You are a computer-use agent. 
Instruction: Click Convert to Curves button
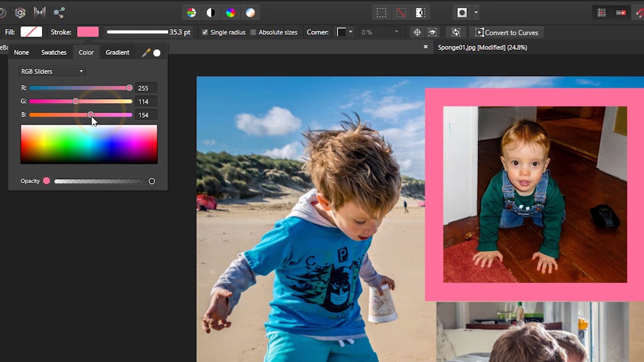507,33
